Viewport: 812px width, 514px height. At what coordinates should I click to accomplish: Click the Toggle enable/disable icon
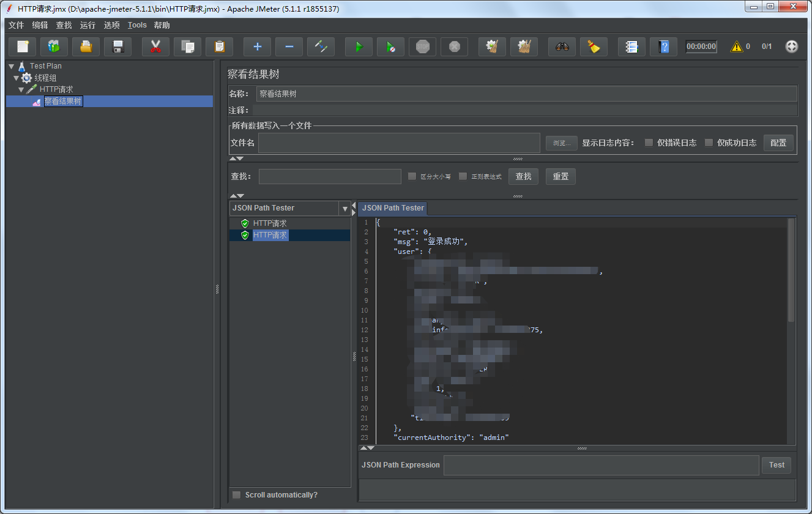click(x=321, y=47)
